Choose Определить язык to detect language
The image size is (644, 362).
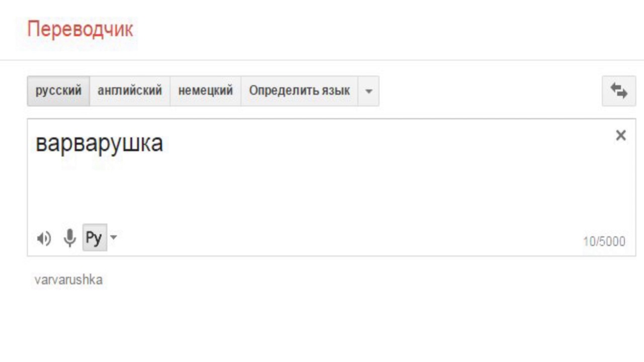(299, 91)
